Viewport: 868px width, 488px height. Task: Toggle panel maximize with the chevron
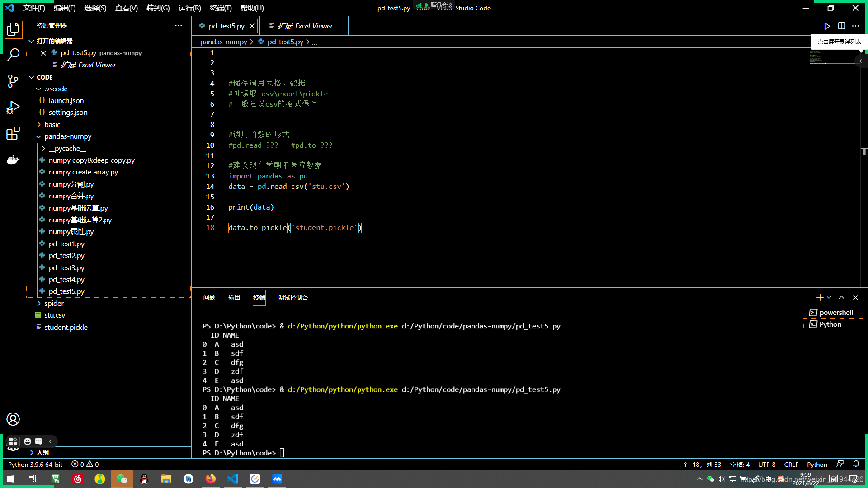841,297
